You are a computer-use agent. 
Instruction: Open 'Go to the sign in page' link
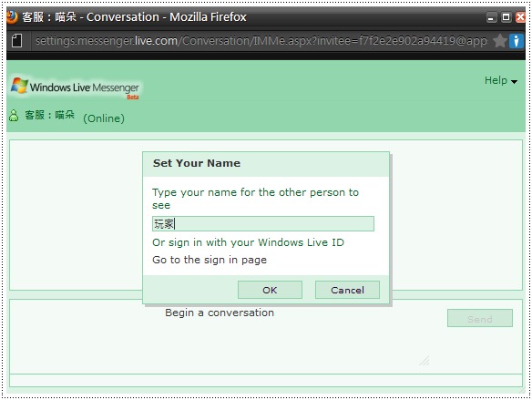coord(210,260)
